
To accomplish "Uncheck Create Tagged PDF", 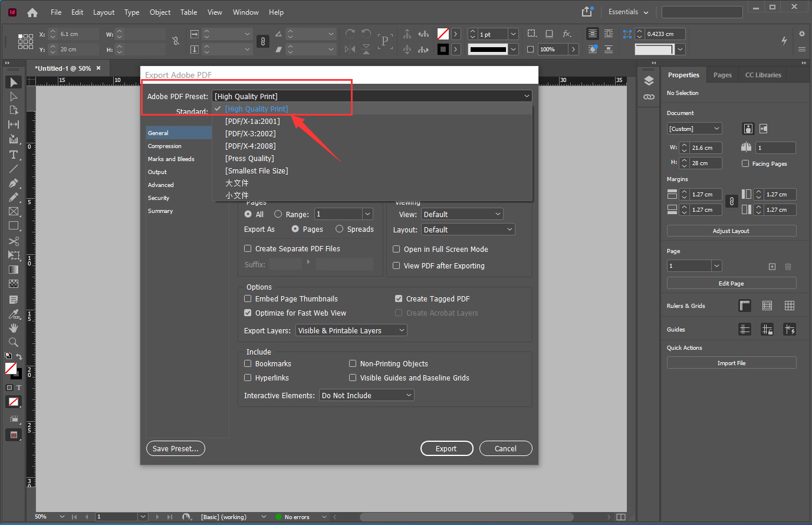I will [399, 298].
